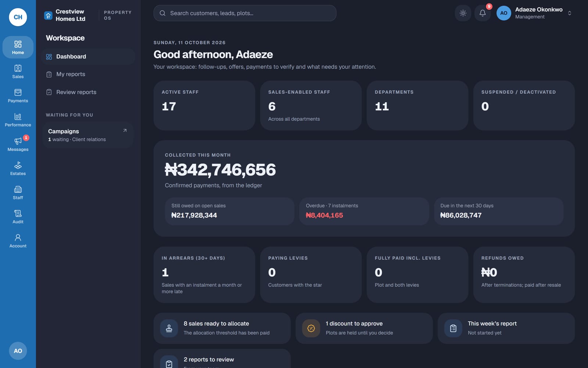Viewport: 588px width, 368px height.
Task: Open the 8 sales ready to allocate card
Action: coord(222,328)
